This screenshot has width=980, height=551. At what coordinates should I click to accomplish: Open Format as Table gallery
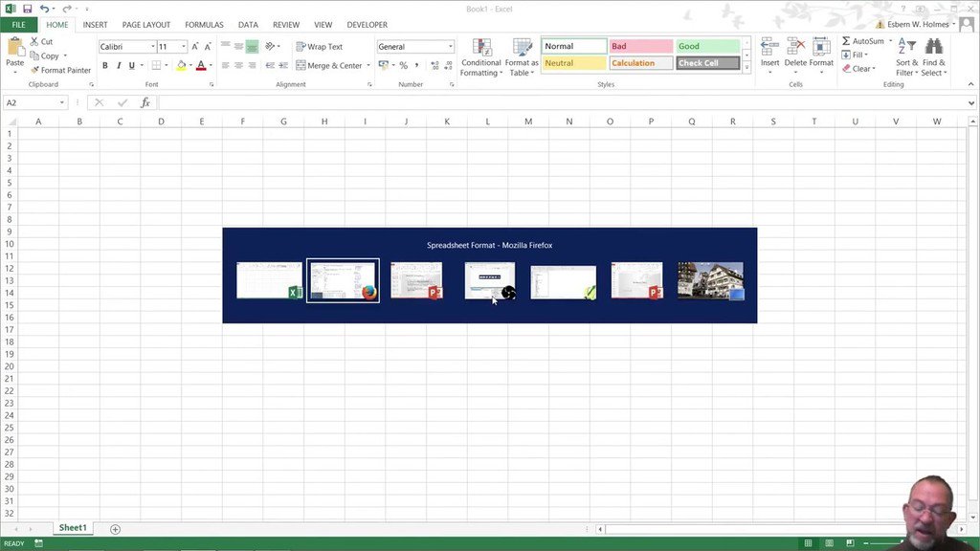[522, 57]
